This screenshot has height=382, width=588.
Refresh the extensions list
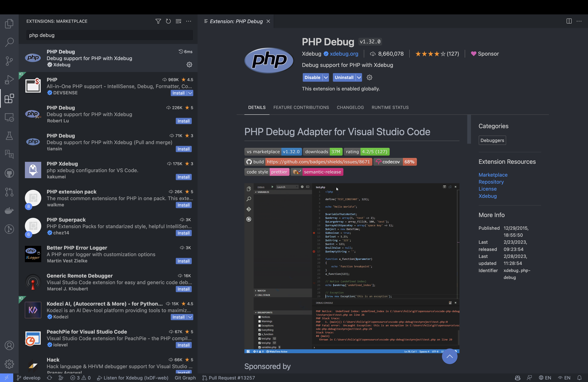[168, 21]
